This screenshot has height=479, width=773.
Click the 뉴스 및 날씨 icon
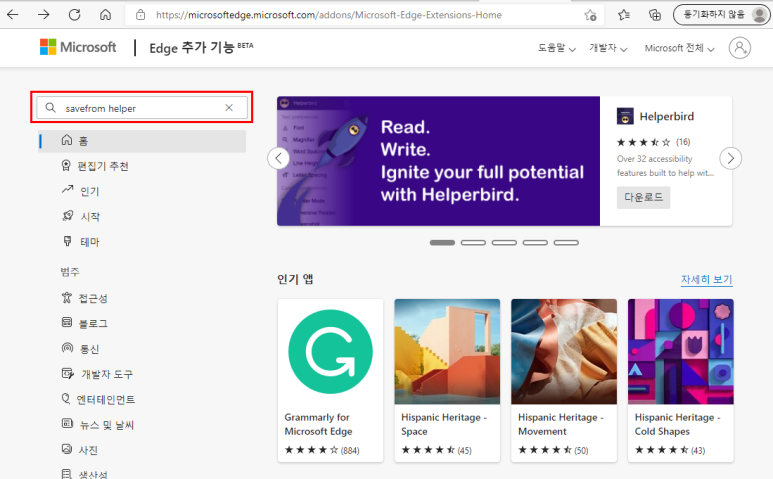pyautogui.click(x=67, y=423)
